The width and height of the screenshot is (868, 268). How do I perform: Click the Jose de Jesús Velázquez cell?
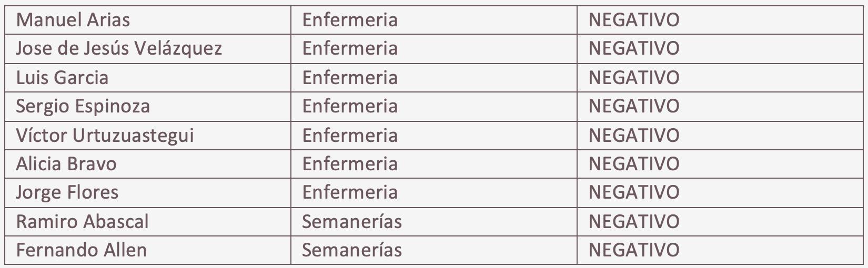click(x=119, y=48)
